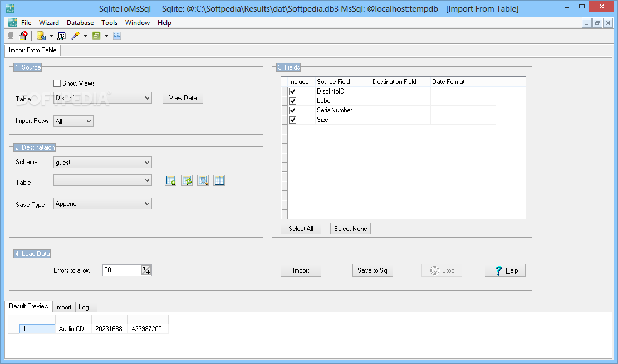The height and width of the screenshot is (364, 618).
Task: Open the Import Rows dropdown set to All
Action: (73, 121)
